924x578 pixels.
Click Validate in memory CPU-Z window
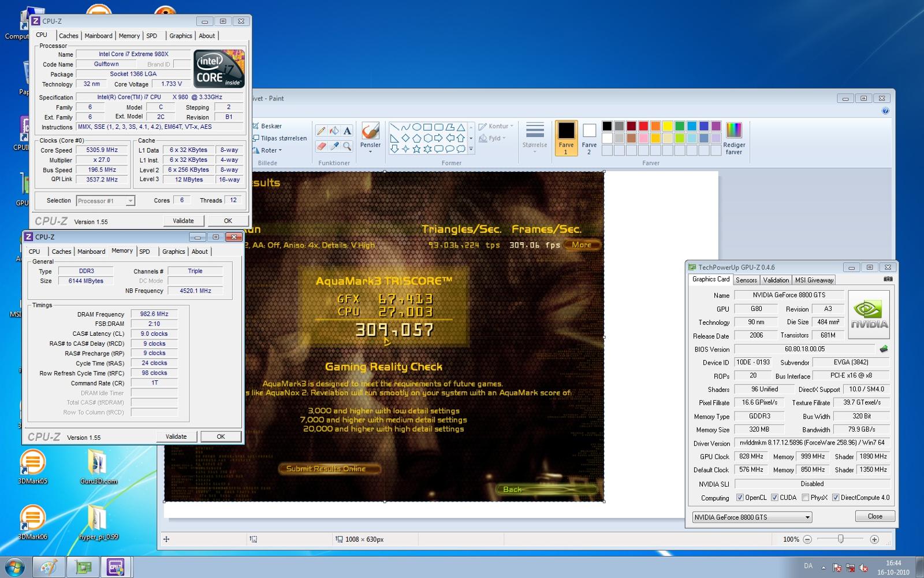176,436
